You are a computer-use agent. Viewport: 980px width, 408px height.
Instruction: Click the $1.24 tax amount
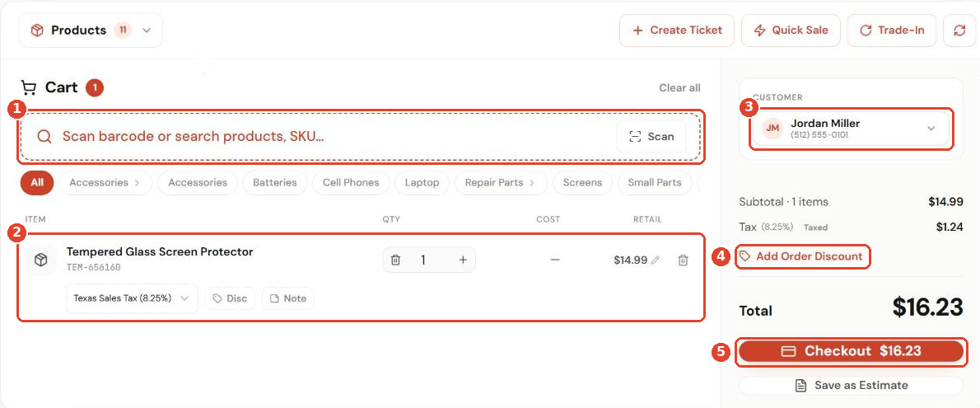[x=950, y=227]
